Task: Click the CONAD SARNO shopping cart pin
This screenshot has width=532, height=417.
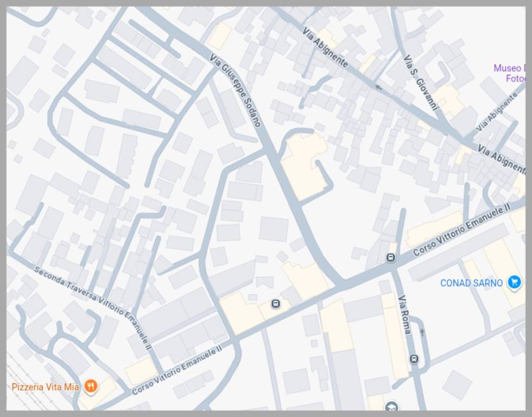Action: (515, 282)
